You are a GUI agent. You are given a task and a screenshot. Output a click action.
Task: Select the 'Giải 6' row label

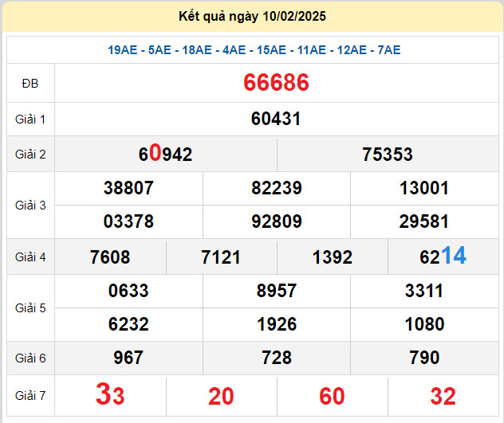click(x=30, y=358)
